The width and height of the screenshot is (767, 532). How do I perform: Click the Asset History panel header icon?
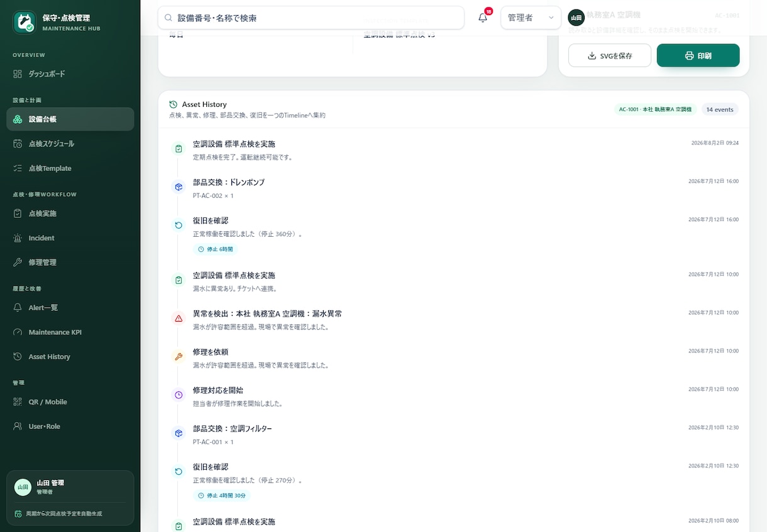click(174, 104)
